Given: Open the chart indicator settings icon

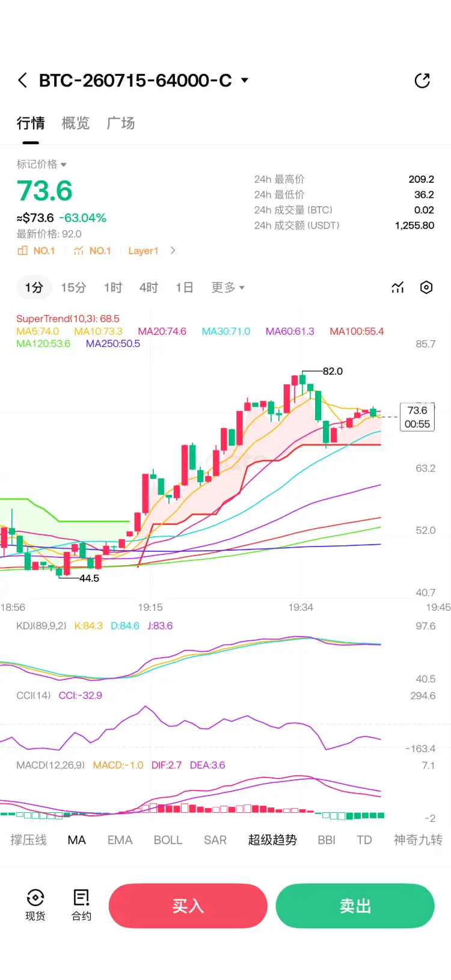Looking at the screenshot, I should (397, 287).
